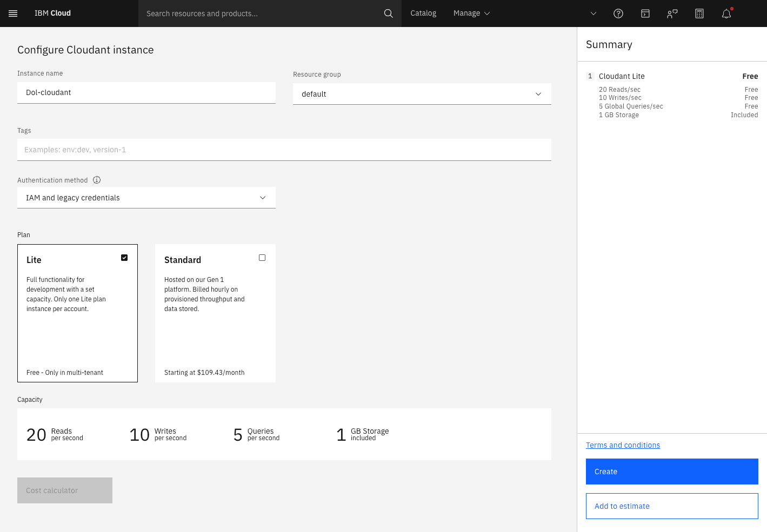Select the Standard plan card description
This screenshot has width=767, height=532.
point(204,294)
